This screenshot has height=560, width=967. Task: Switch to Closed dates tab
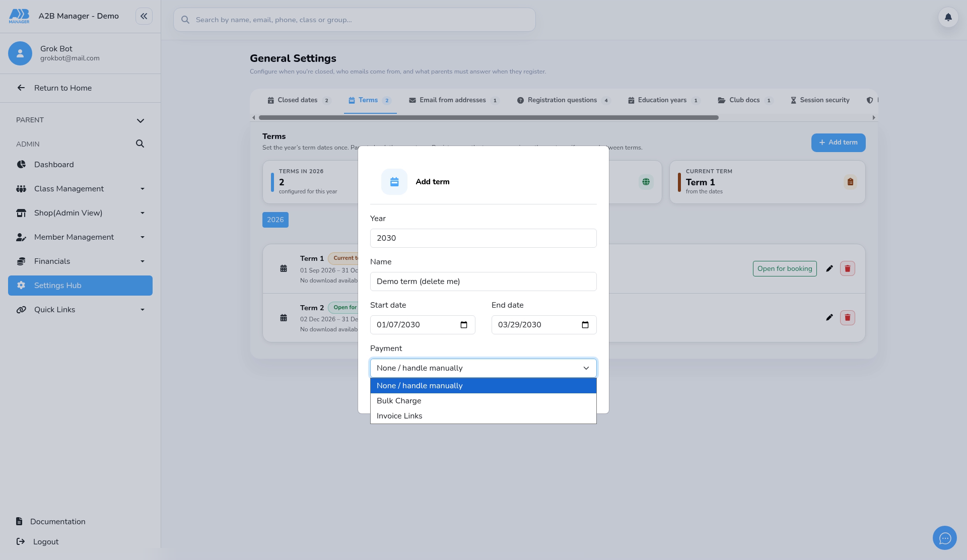299,100
